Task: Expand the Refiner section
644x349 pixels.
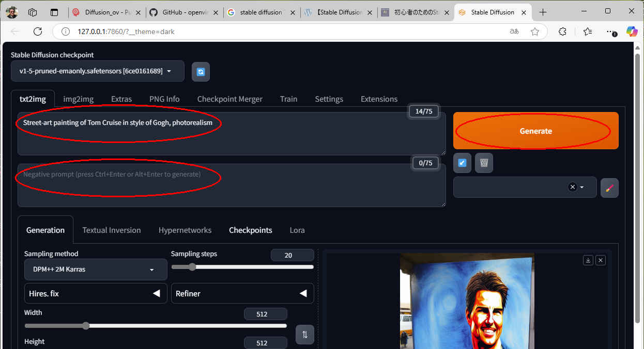Action: [242, 293]
